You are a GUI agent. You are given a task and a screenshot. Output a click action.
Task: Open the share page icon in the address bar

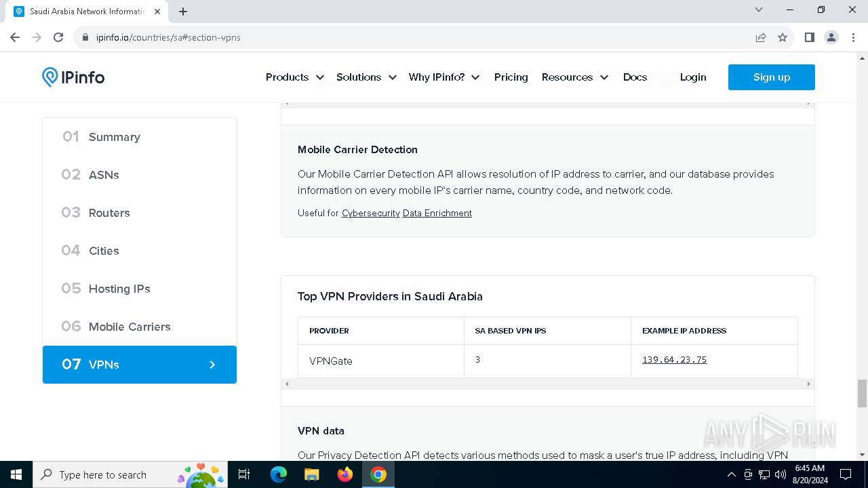click(x=761, y=37)
